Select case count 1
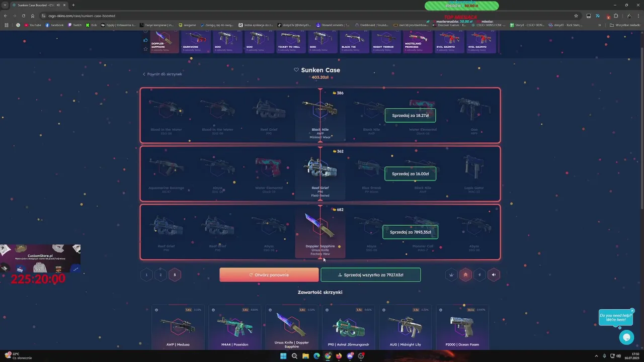 point(146,275)
